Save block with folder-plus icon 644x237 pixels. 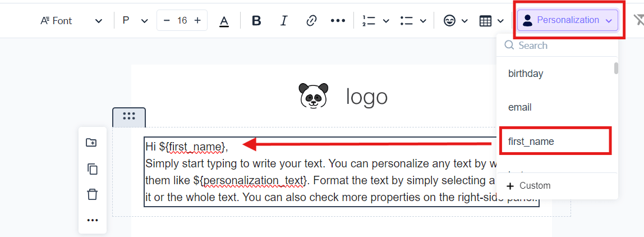click(x=91, y=143)
